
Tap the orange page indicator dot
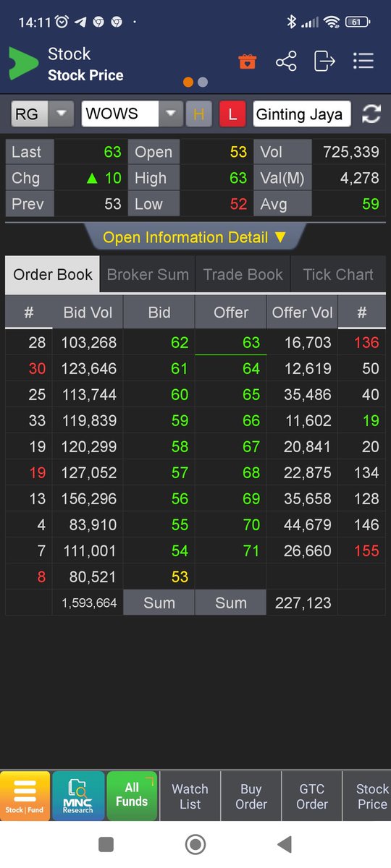click(188, 82)
